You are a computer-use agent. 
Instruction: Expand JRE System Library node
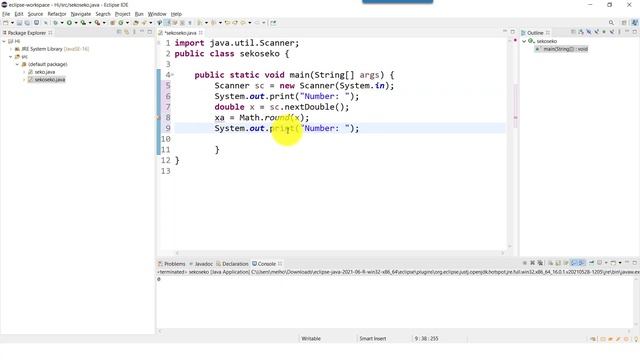click(x=11, y=49)
